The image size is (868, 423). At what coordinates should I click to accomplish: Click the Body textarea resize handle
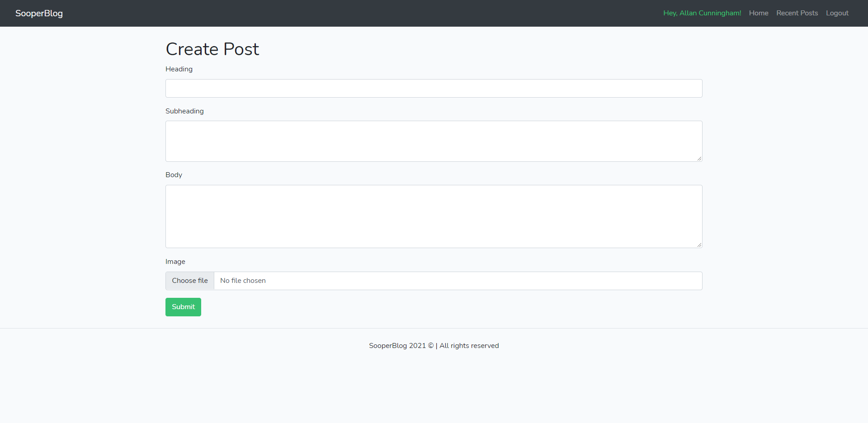point(699,244)
